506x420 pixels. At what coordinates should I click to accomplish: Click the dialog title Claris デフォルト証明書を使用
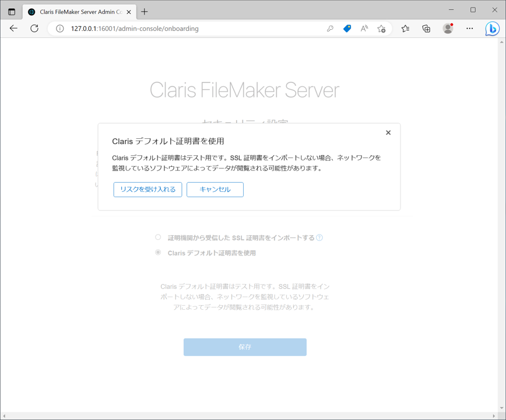(168, 141)
